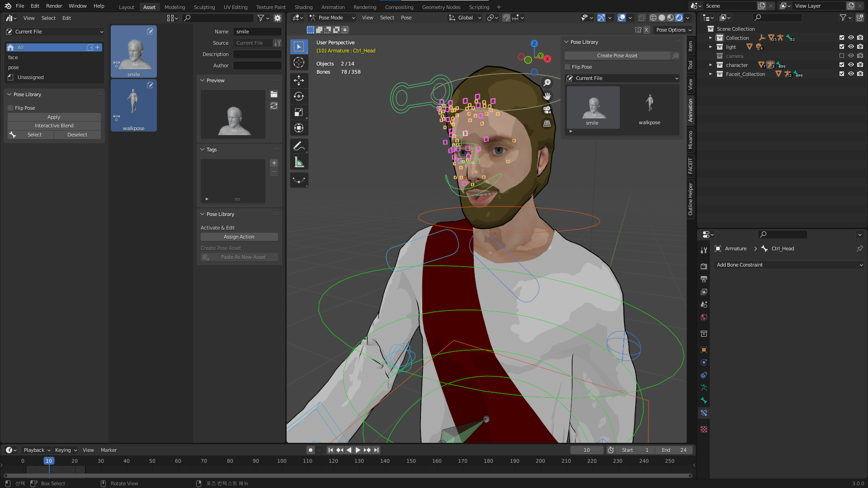Select the Move tool
The image size is (868, 488).
click(299, 80)
